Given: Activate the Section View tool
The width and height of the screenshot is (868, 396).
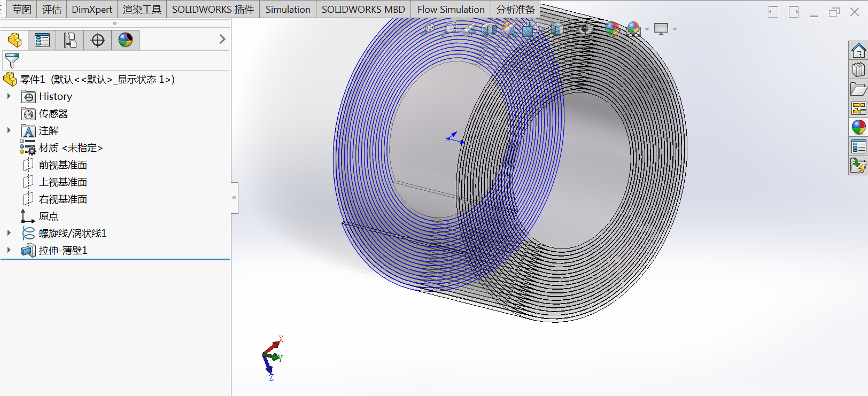Looking at the screenshot, I should tap(489, 29).
